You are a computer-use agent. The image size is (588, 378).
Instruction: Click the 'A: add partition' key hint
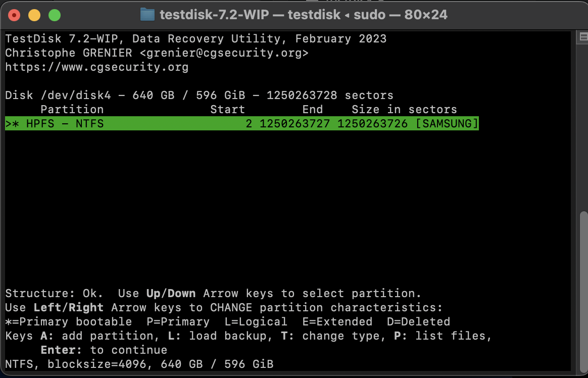[97, 336]
